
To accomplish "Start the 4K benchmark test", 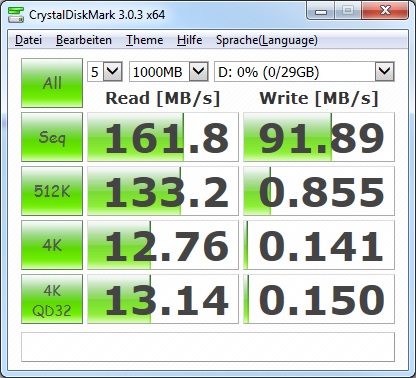I will 52,245.
